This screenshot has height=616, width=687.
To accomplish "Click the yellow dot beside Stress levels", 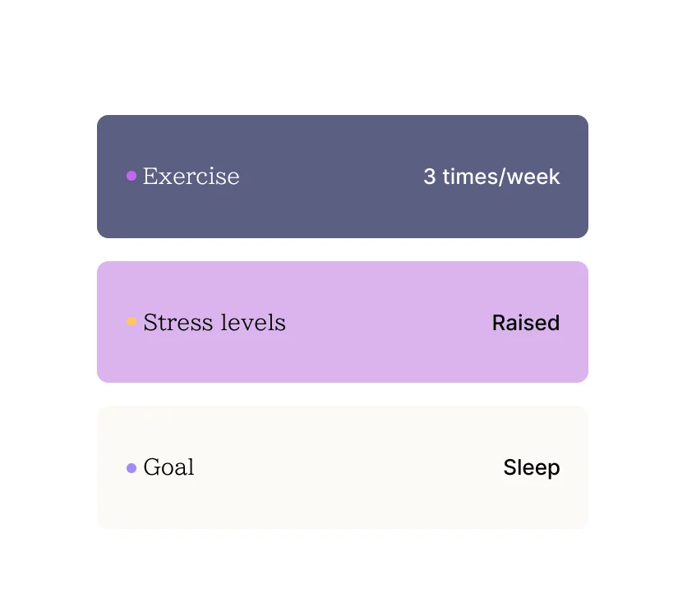I will point(131,322).
